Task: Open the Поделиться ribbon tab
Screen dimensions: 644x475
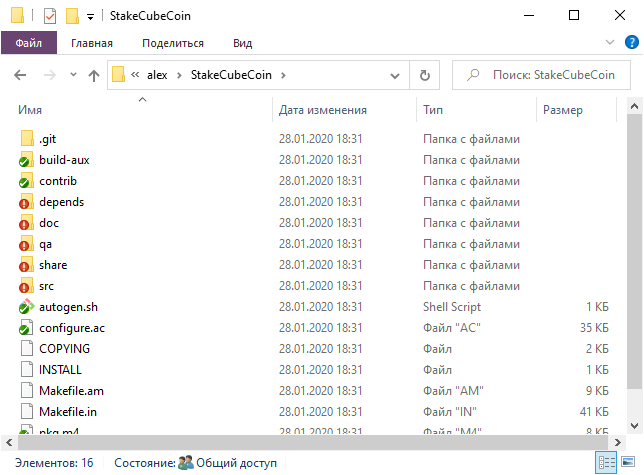Action: click(173, 43)
